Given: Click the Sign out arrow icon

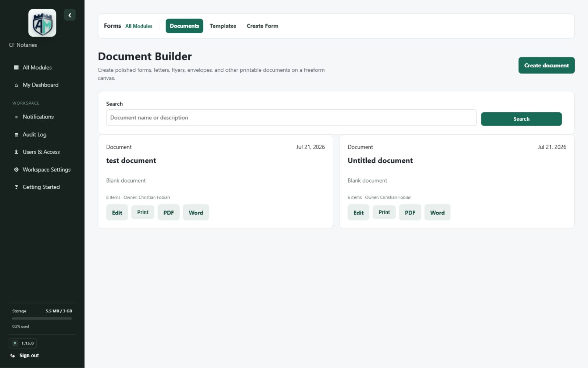Looking at the screenshot, I should point(13,355).
